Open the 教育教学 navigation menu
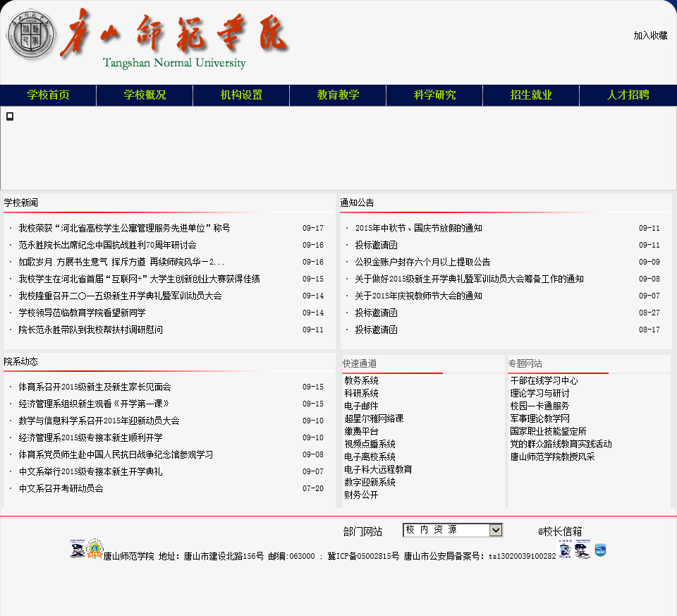Screen dimensions: 677x616 (338, 95)
